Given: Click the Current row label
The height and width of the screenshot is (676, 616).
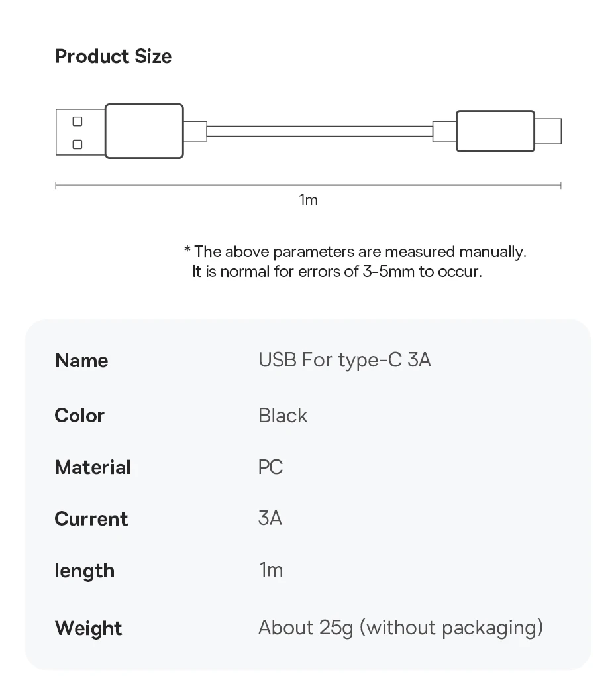Looking at the screenshot, I should 91,519.
